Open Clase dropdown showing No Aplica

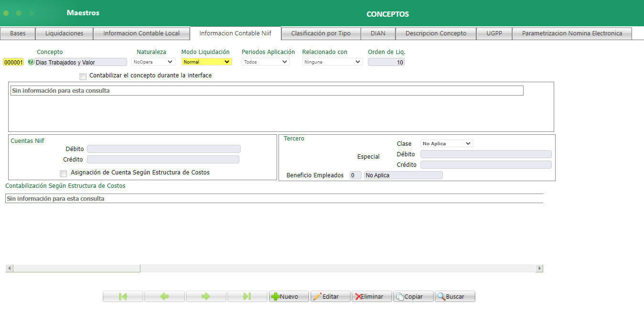point(447,143)
